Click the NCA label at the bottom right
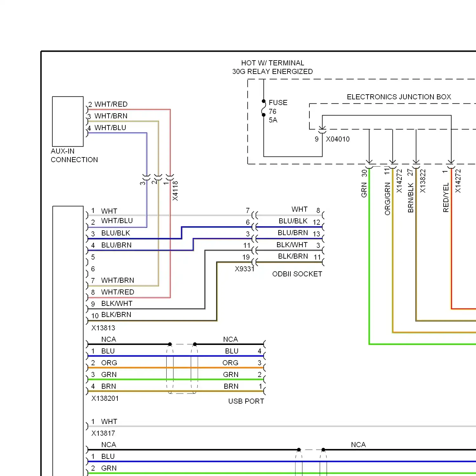 (x=358, y=445)
